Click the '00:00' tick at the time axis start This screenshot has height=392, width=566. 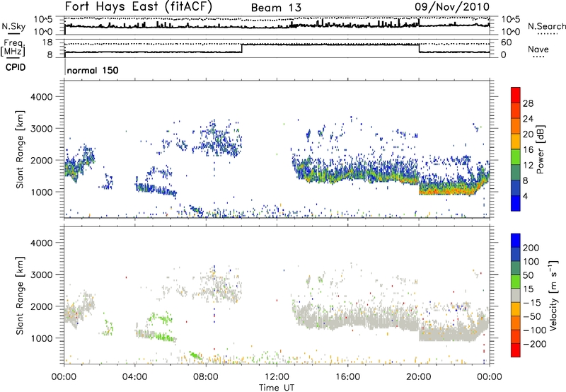[64, 377]
